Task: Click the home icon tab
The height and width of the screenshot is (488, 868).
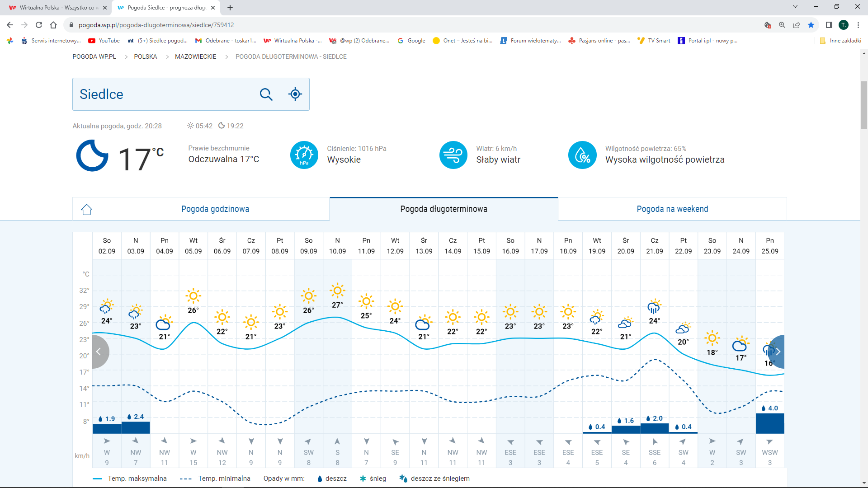Action: (87, 209)
